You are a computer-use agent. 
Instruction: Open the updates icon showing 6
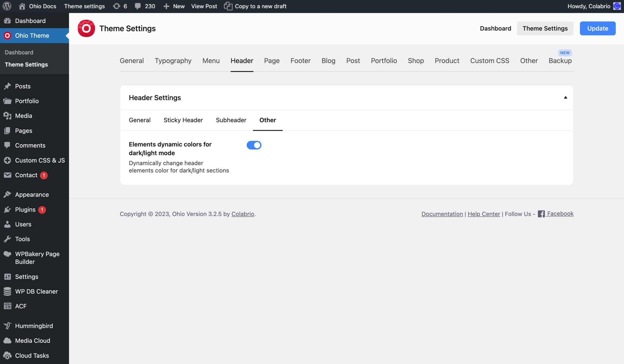point(116,6)
